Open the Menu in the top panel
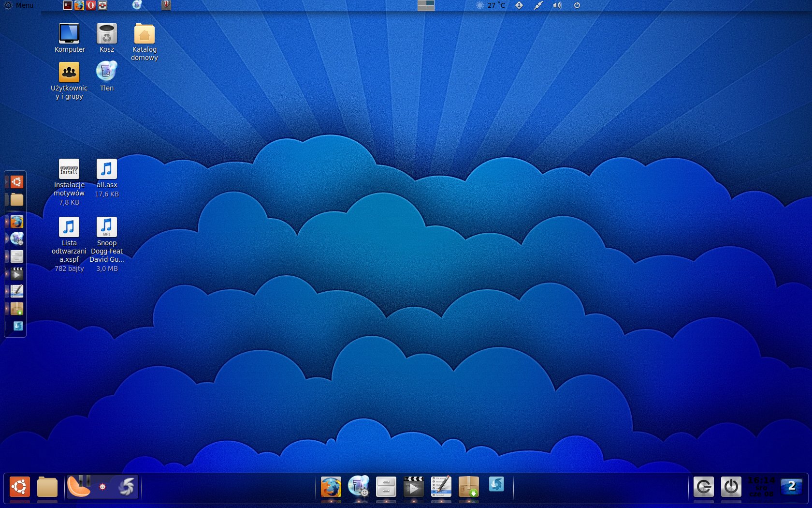Viewport: 812px width, 508px height. click(19, 5)
